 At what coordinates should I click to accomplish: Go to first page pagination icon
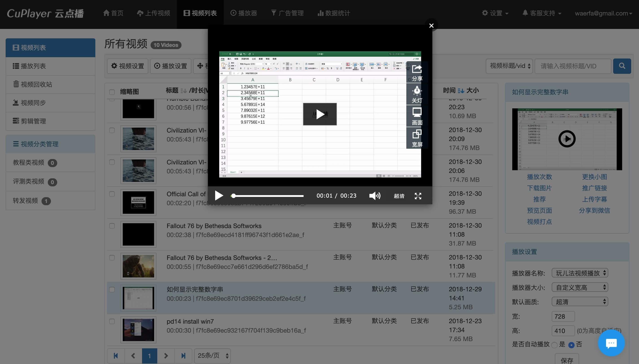click(116, 355)
